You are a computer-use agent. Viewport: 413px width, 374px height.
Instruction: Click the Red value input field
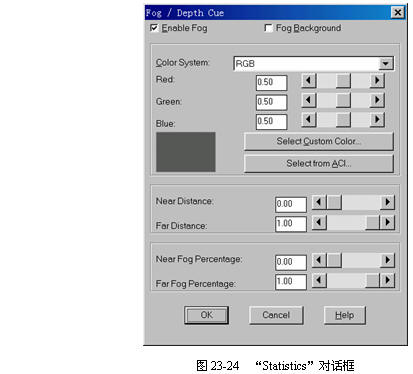[271, 82]
